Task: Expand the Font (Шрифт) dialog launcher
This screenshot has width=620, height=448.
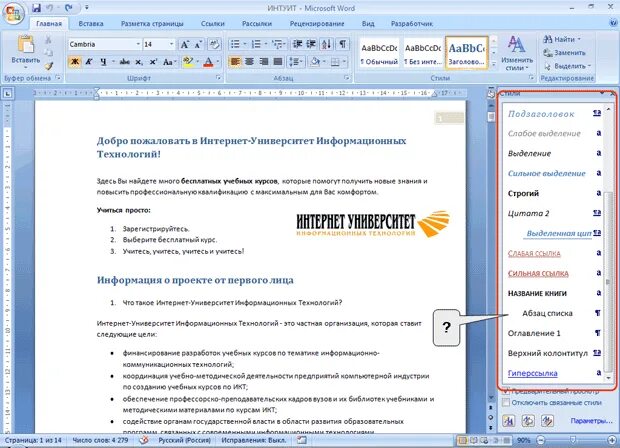Action: coord(218,78)
